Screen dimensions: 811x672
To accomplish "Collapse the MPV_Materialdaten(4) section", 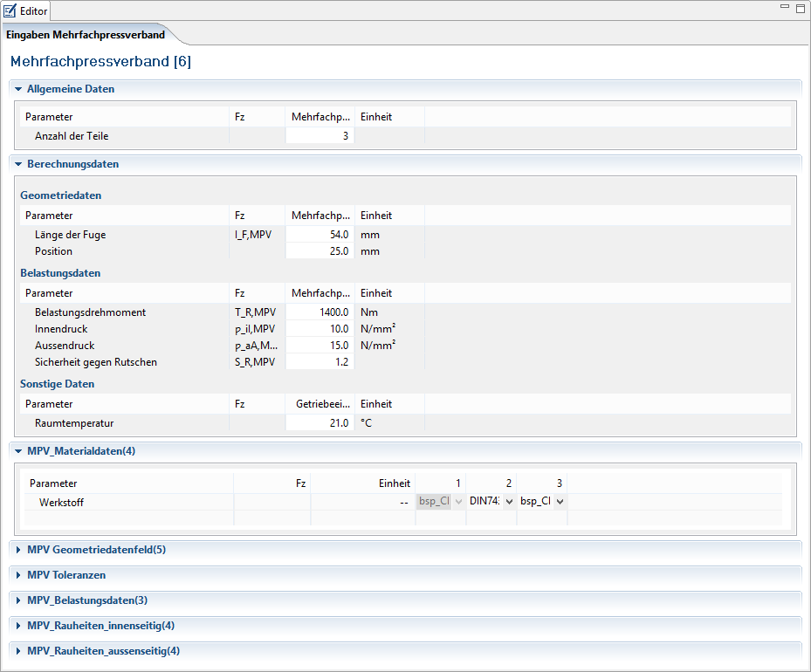I will [18, 451].
